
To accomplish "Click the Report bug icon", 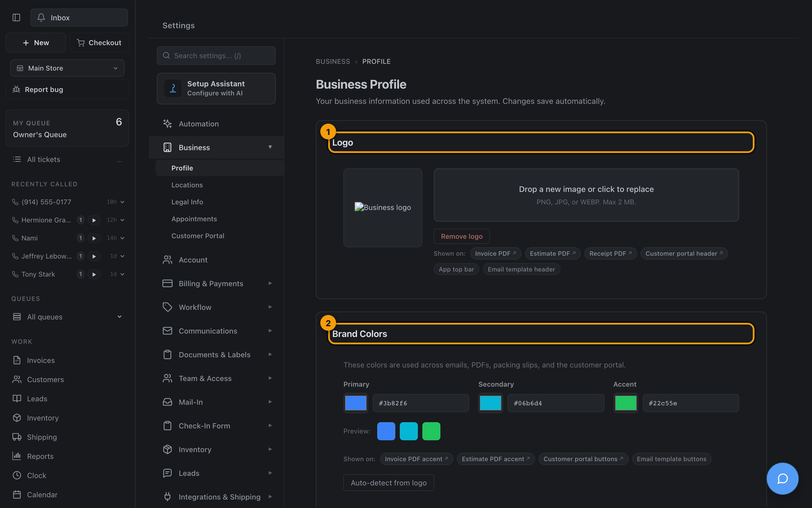I will click(x=16, y=89).
